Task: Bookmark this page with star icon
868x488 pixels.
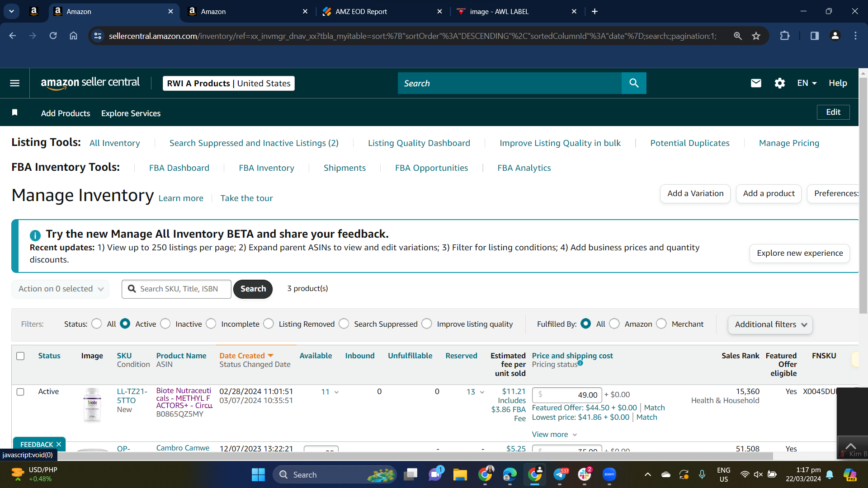Action: click(756, 36)
